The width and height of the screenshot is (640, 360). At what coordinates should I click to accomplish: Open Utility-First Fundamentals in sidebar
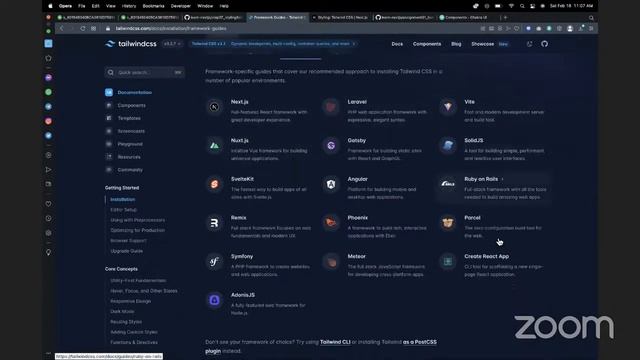point(138,281)
